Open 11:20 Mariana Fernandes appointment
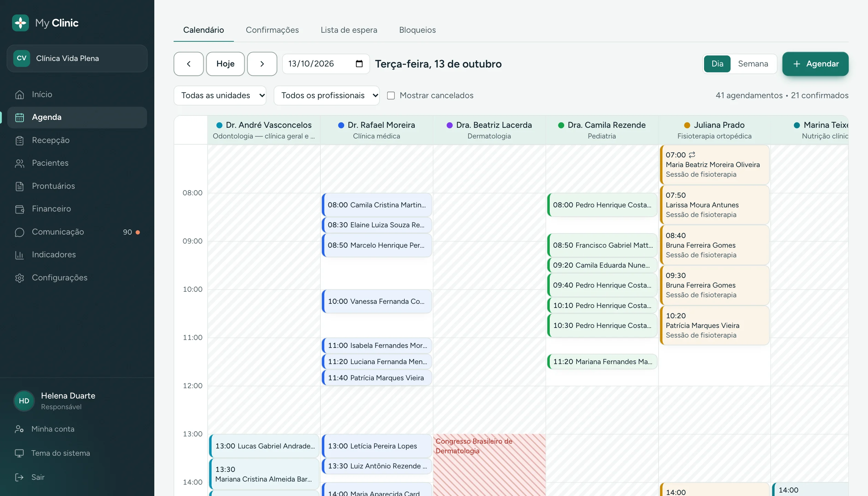 click(602, 362)
